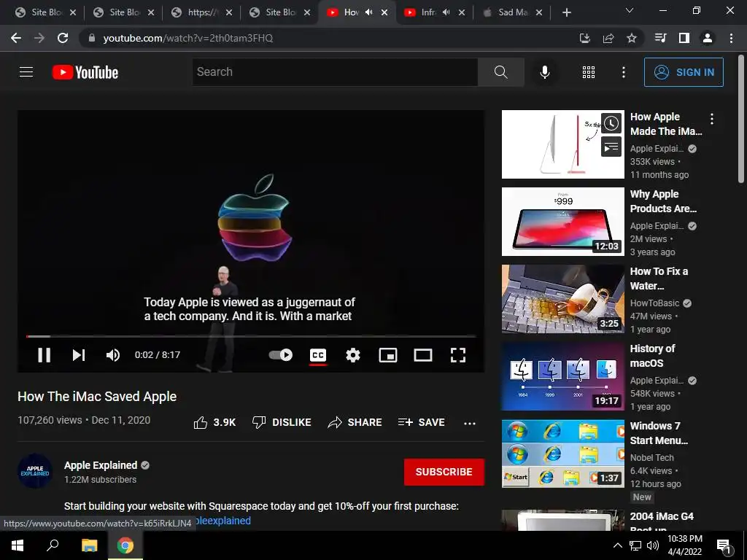Open Why Apple Products Are video title

click(663, 201)
